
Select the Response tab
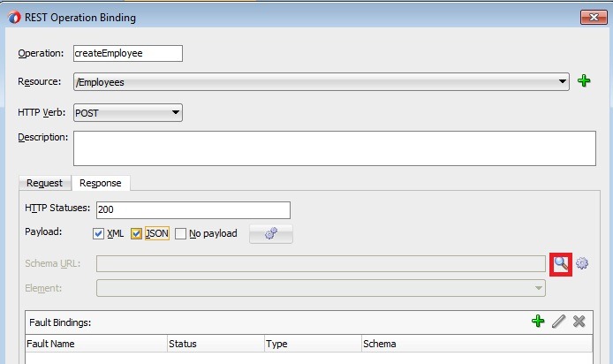pos(100,183)
